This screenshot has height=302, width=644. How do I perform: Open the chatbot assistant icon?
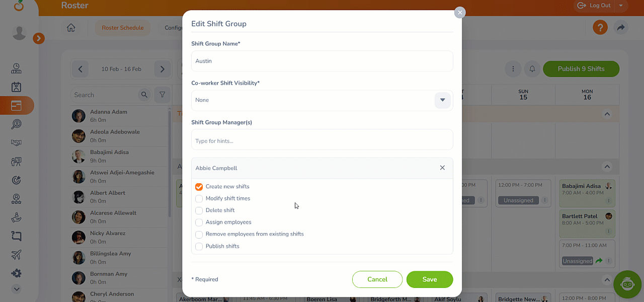click(627, 284)
